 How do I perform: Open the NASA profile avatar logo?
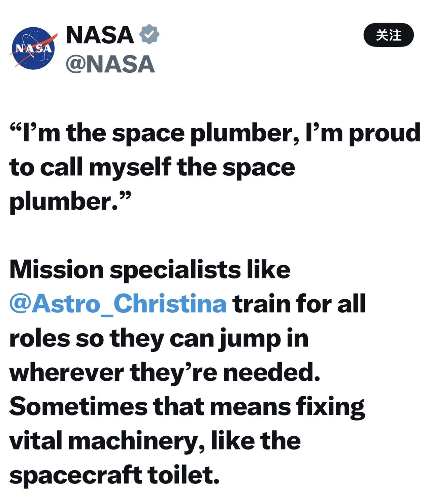click(33, 48)
